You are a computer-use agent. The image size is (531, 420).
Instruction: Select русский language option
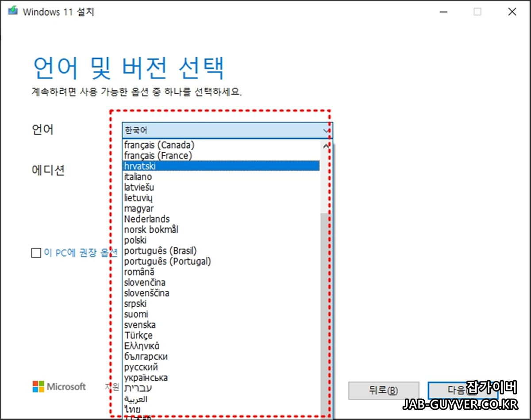[x=221, y=367]
